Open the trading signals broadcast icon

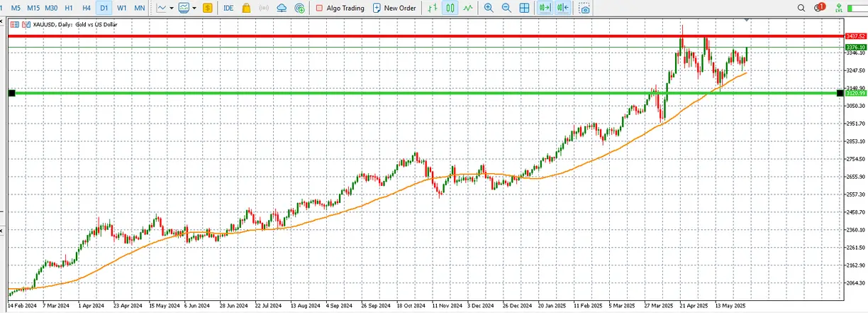point(264,8)
